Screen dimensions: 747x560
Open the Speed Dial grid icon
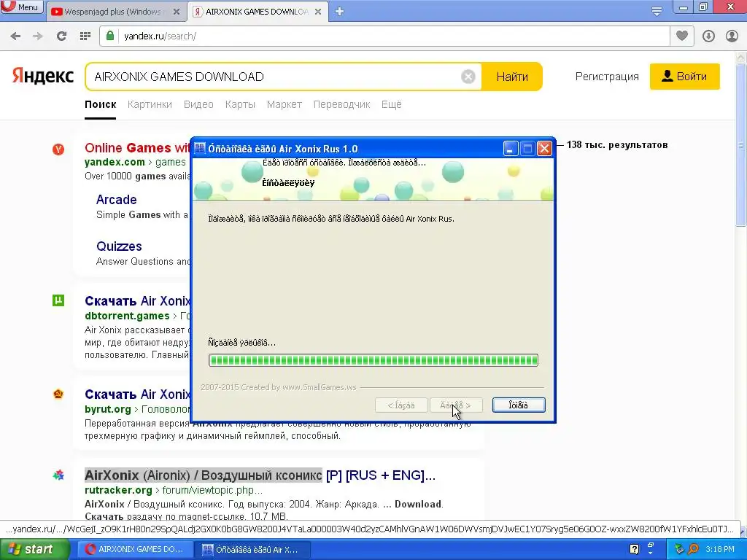(85, 36)
